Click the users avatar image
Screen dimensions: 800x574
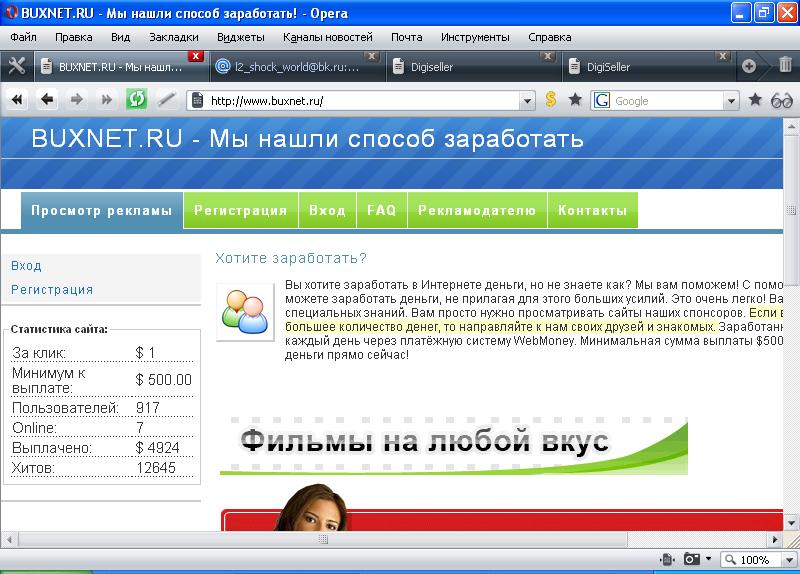point(245,312)
